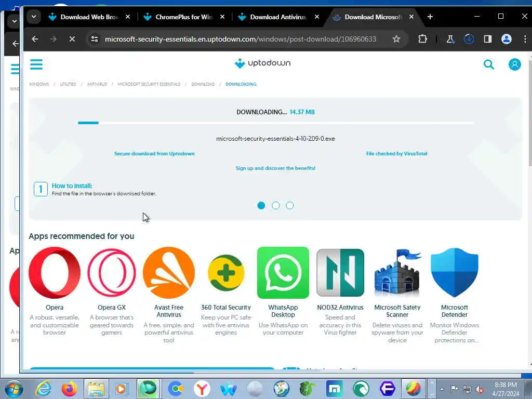Go to Antivirus breadcrumb
Screen dimensions: 532x399
tap(97, 84)
